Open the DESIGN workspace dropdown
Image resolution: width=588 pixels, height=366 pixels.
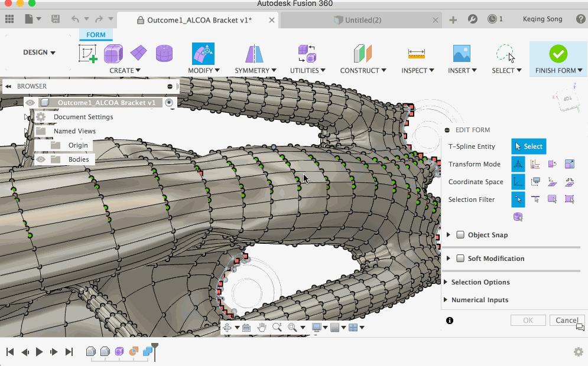(39, 53)
